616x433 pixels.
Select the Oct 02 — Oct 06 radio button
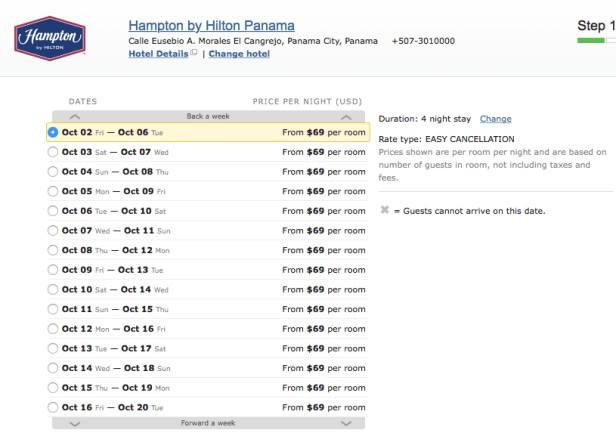[x=53, y=132]
